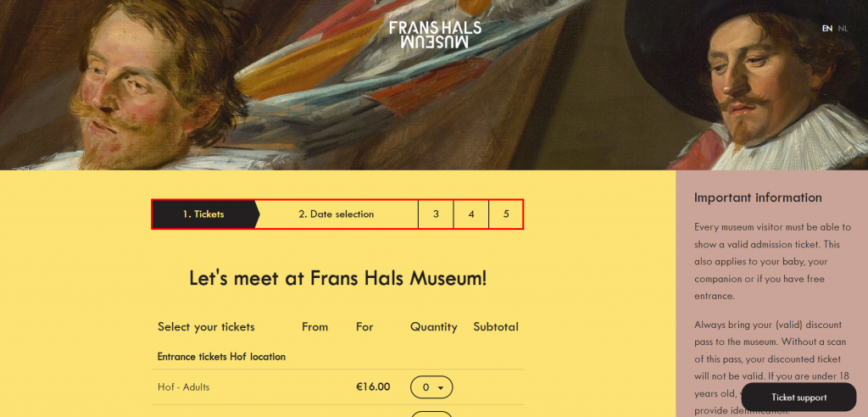Jump to step 4 in progress bar
The width and height of the screenshot is (868, 417).
pyautogui.click(x=471, y=214)
